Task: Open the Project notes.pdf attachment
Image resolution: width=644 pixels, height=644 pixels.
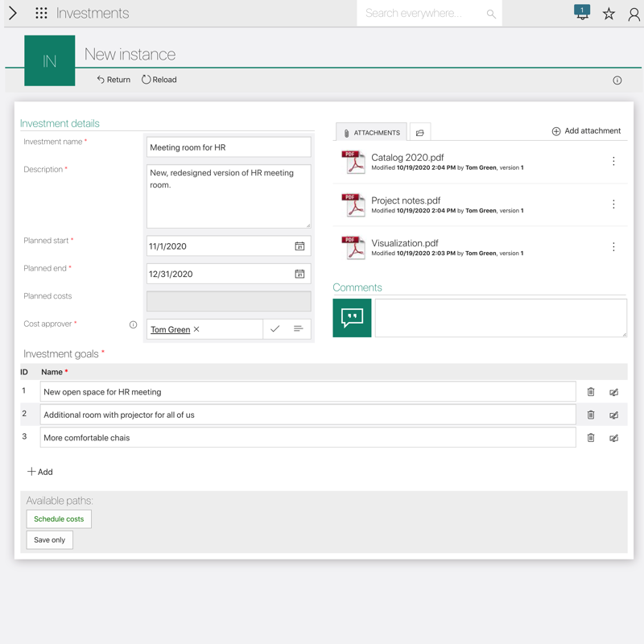Action: (406, 200)
